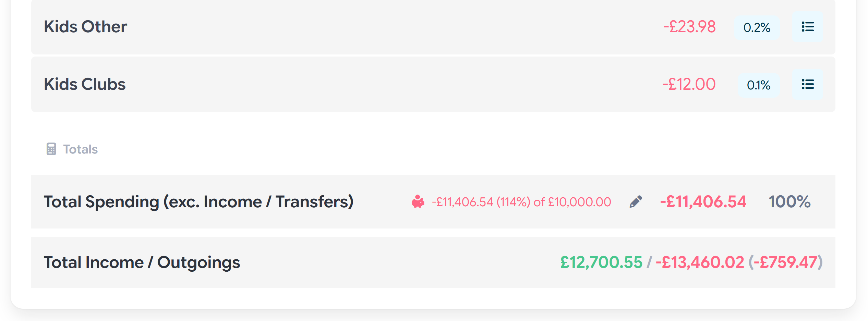
Task: Click the Total Income / Outgoings label
Action: click(x=142, y=262)
